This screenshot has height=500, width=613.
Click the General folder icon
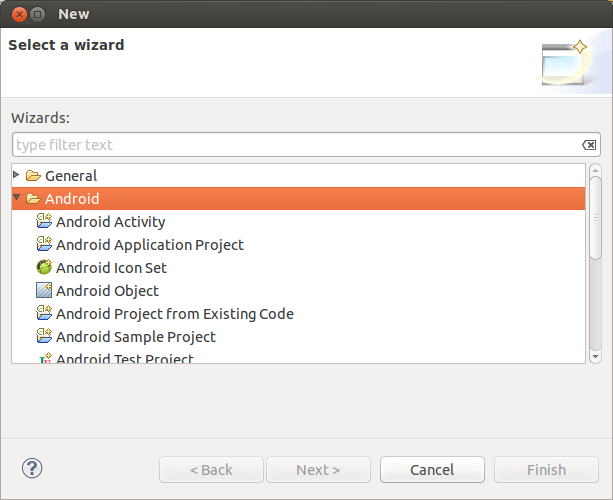tap(33, 176)
